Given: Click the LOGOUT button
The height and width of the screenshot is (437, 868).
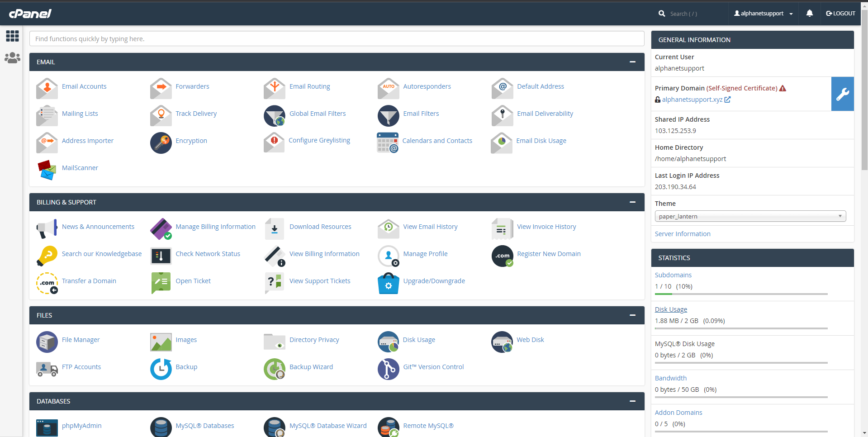Looking at the screenshot, I should click(x=840, y=13).
